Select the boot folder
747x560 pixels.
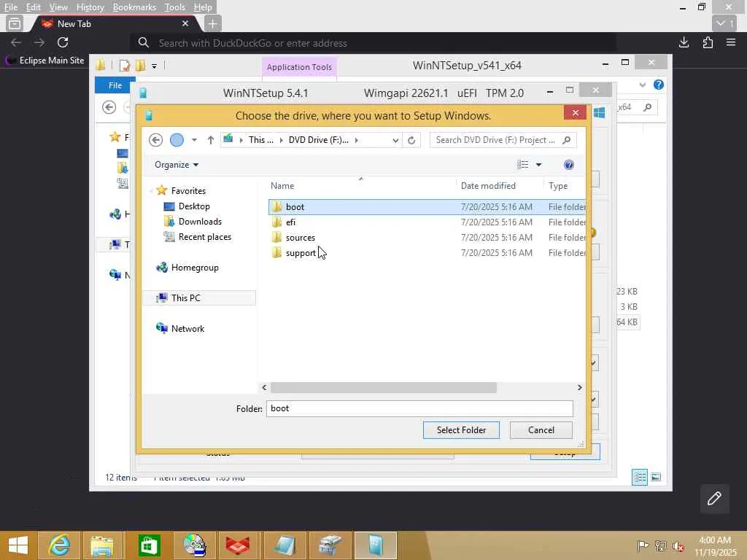(427, 206)
